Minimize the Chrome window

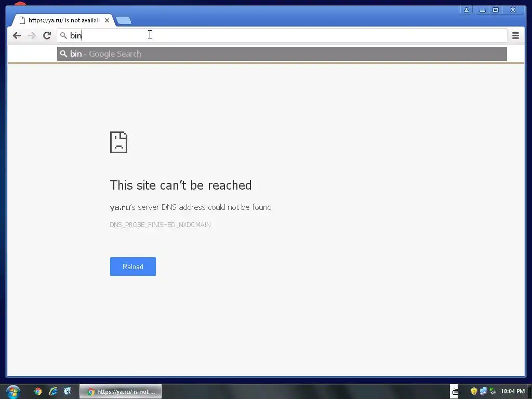[x=483, y=10]
